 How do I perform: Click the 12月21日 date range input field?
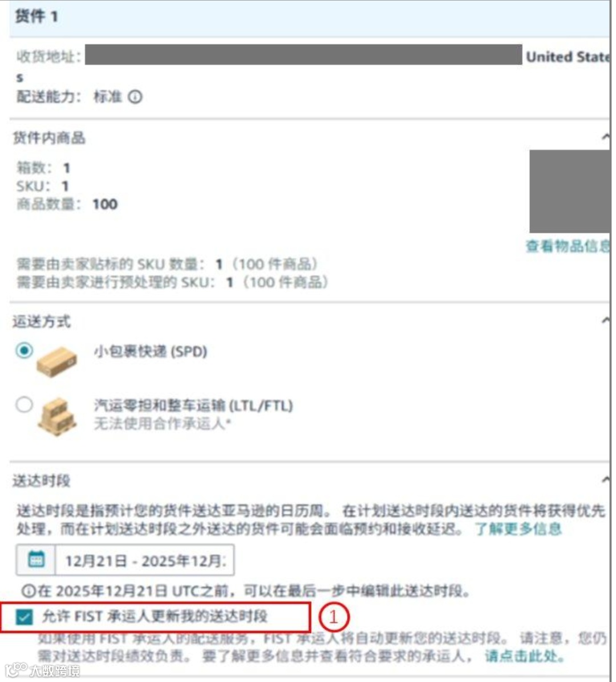click(145, 561)
